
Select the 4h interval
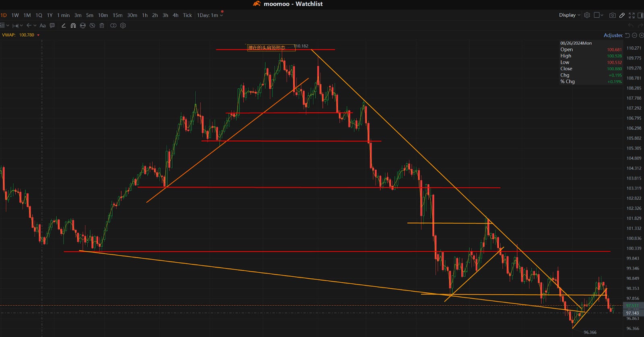tap(175, 15)
